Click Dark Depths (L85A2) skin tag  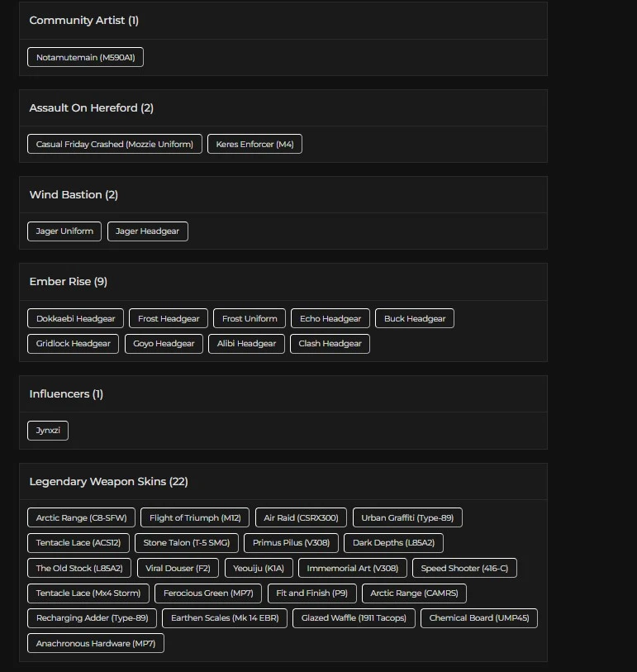click(393, 543)
